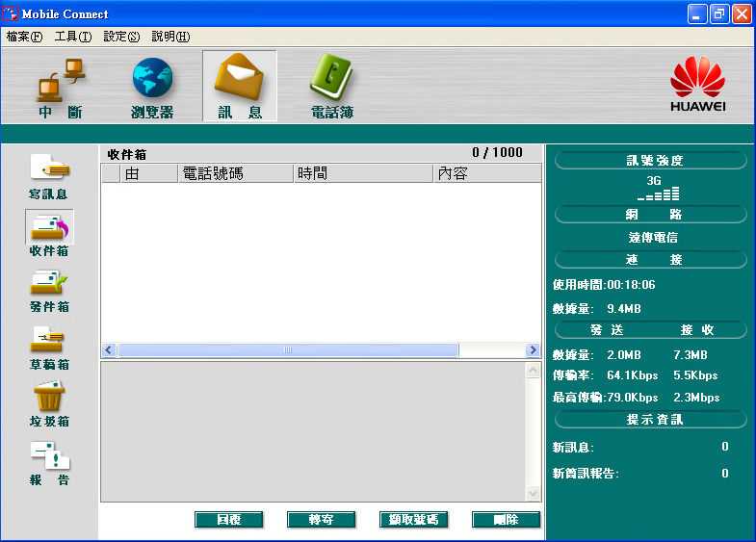Open the 檔案(F) menu

coord(24,37)
